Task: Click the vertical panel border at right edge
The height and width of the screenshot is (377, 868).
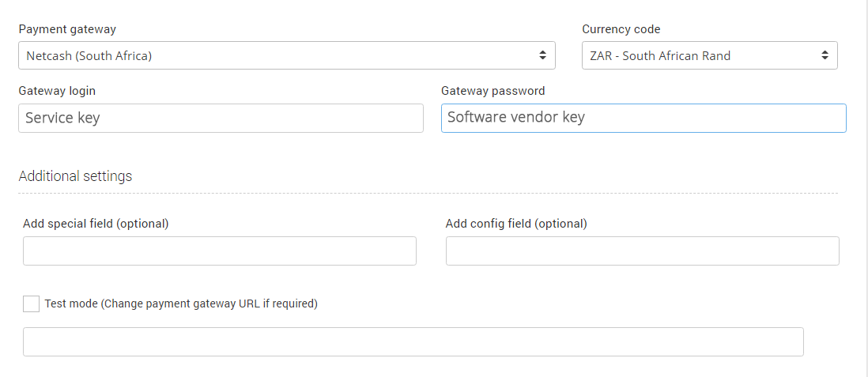Action: pos(866,190)
